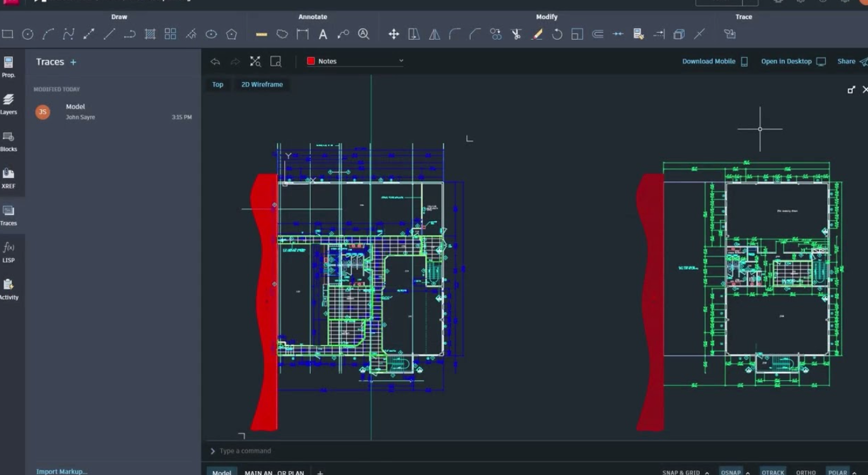Toggle OSNAP in the status bar
Screen dimensions: 868x475
(731, 472)
